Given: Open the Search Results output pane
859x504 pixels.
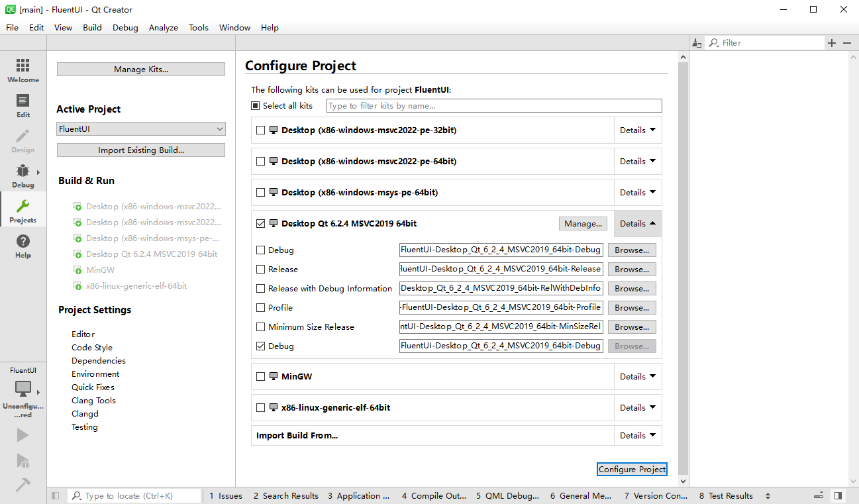Looking at the screenshot, I should tap(285, 495).
